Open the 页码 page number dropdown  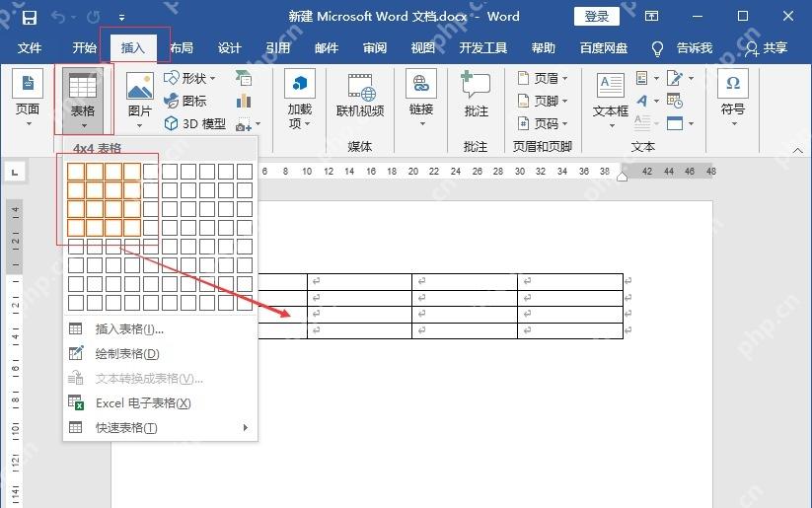(543, 123)
